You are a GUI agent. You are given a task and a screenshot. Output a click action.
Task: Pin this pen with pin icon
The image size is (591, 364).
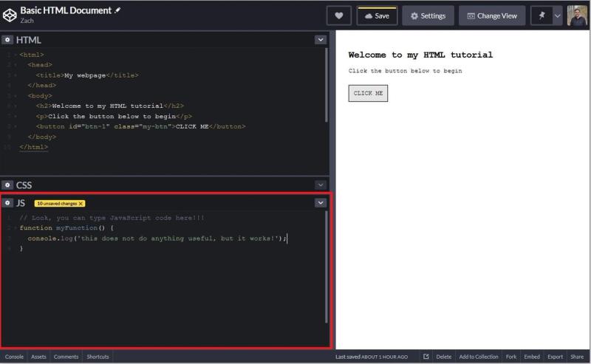tap(542, 16)
